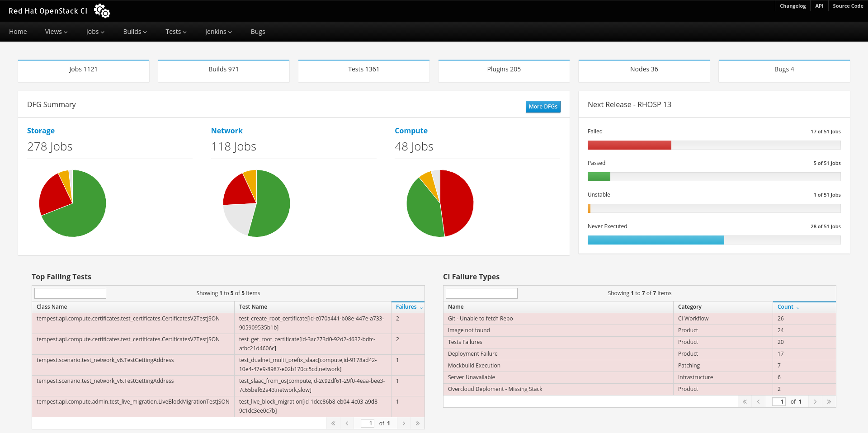The width and height of the screenshot is (868, 433).
Task: Go to last page in Top Failing Tests
Action: pyautogui.click(x=417, y=424)
